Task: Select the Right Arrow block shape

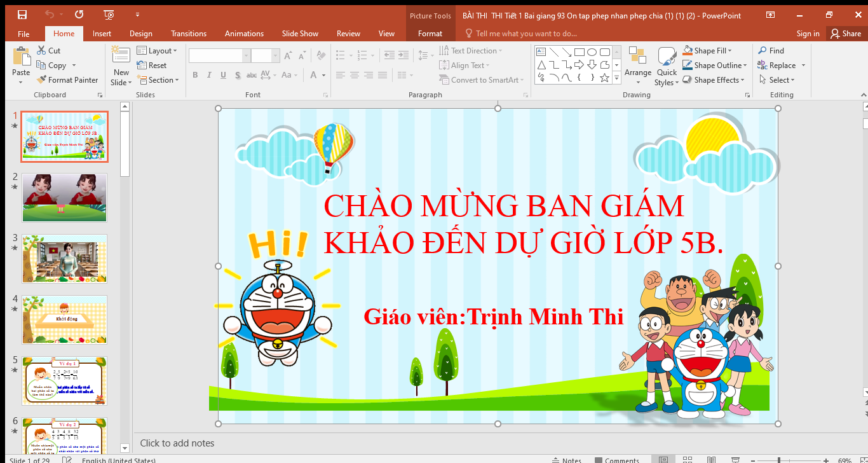Action: coord(580,65)
